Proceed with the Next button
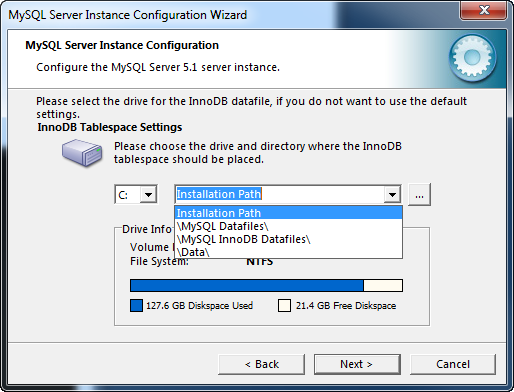This screenshot has width=514, height=392. tap(357, 364)
